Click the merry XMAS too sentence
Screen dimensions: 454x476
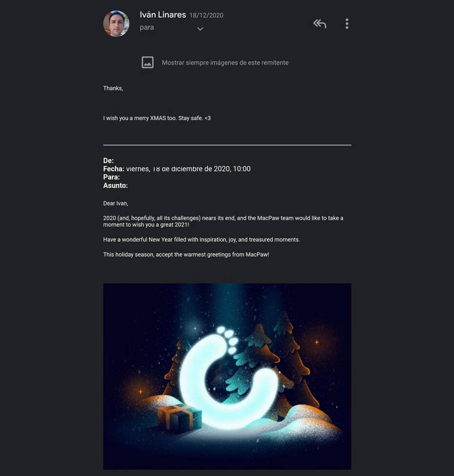coord(157,118)
